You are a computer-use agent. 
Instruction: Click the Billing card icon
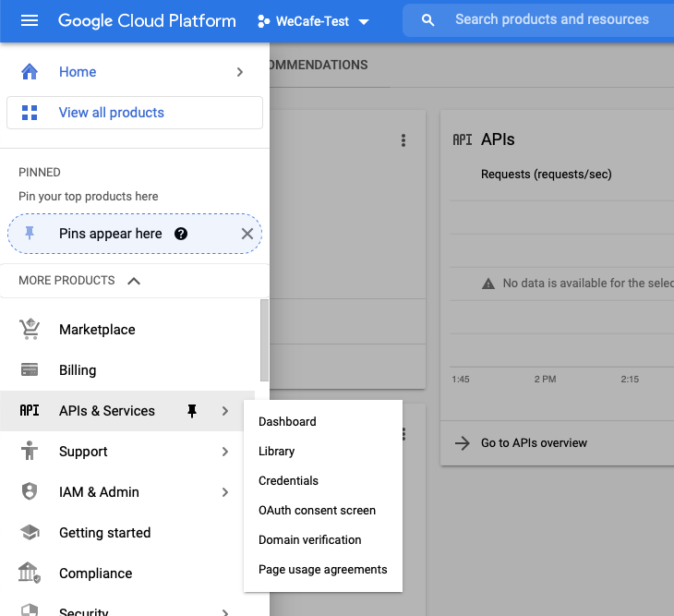click(x=30, y=370)
